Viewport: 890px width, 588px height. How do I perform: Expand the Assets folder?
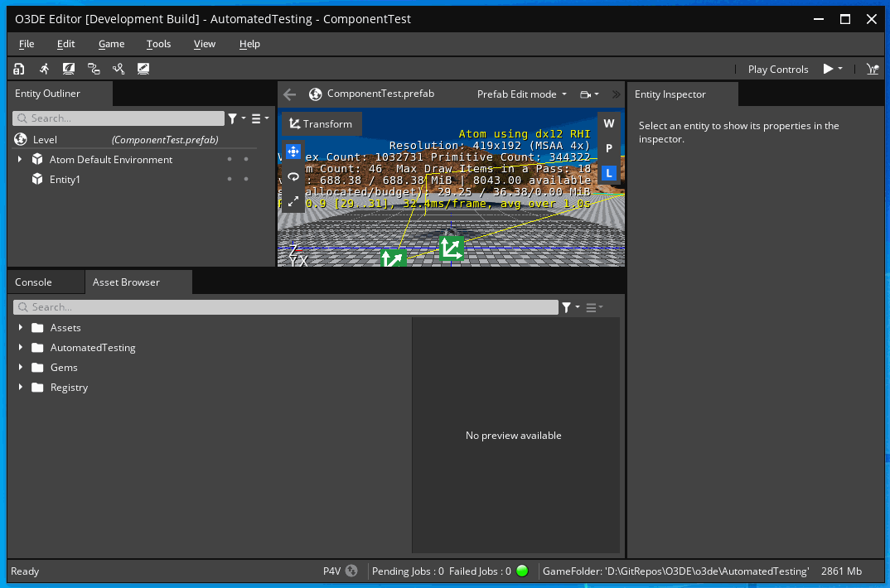pos(21,328)
